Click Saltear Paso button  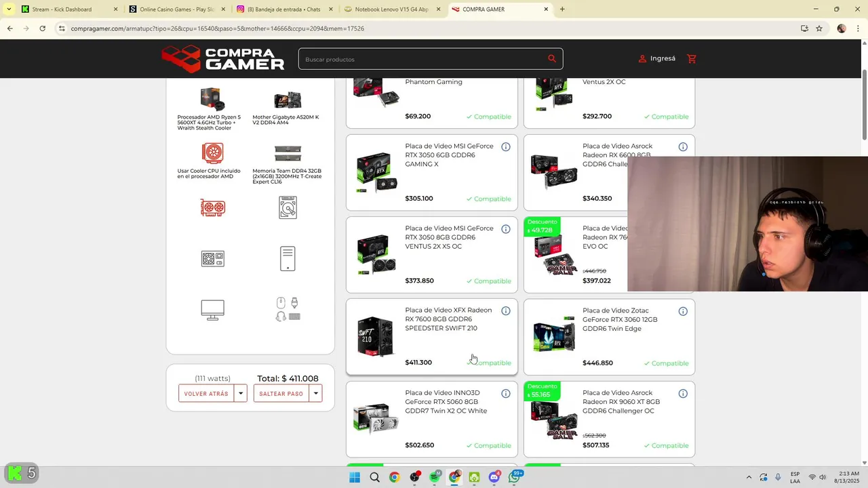tap(281, 394)
